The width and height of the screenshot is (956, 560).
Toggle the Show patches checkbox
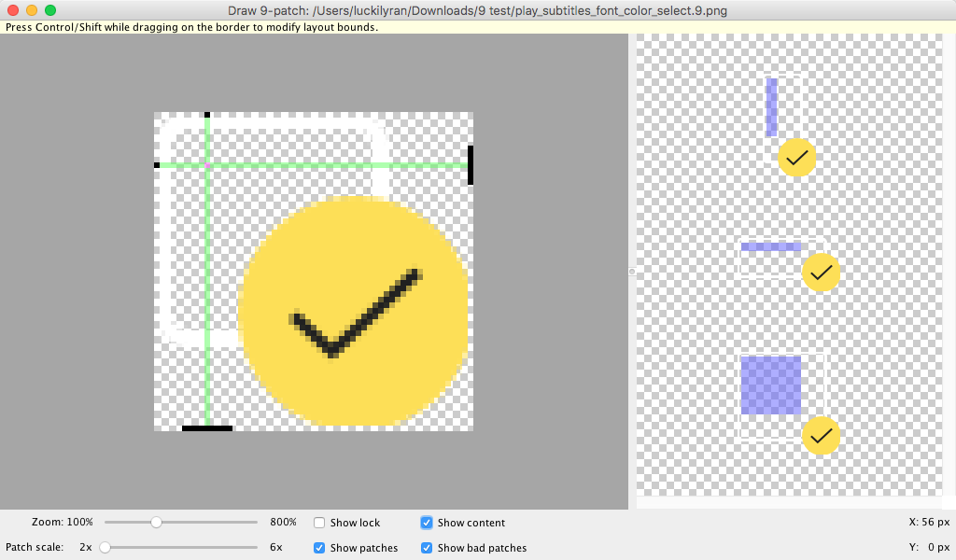[x=319, y=548]
